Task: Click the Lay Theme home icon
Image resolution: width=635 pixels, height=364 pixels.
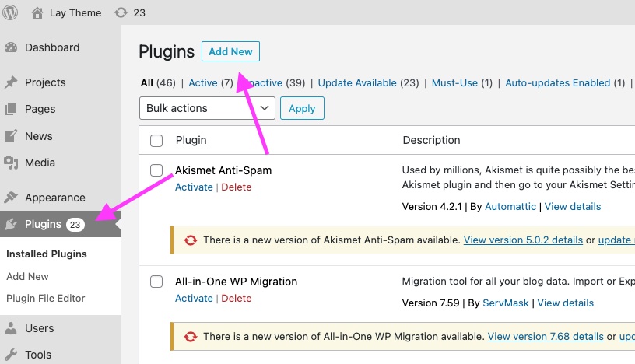Action: [x=37, y=13]
